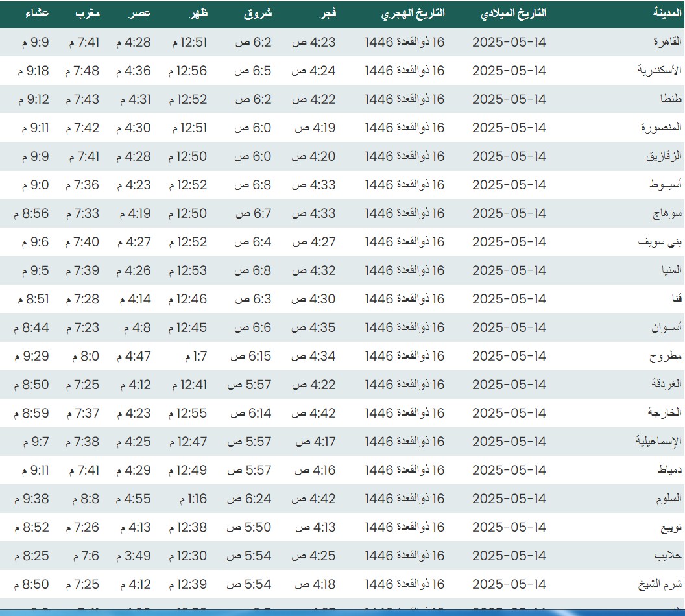Viewport: 685px width, 616px height.
Task: Click the التاريخ الهجري column header
Action: pyautogui.click(x=413, y=14)
